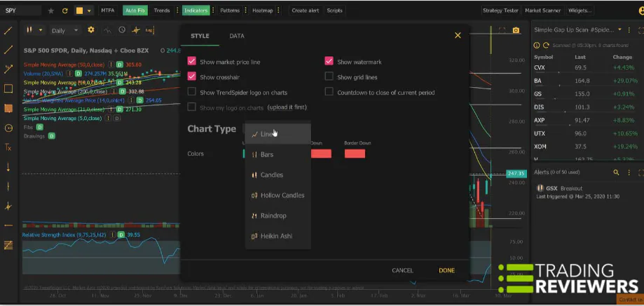Open Widgets dropdown in top bar
The height and width of the screenshot is (306, 644).
click(580, 11)
